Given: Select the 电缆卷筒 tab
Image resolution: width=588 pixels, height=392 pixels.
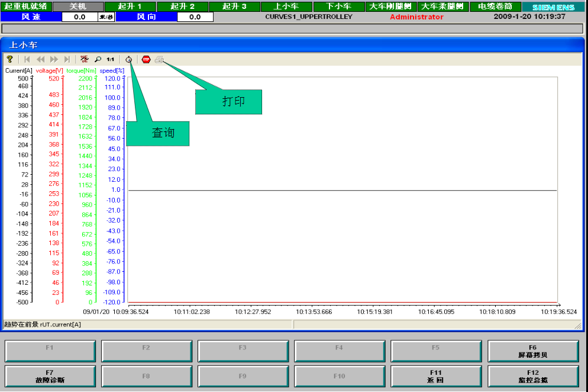Looking at the screenshot, I should click(495, 7).
